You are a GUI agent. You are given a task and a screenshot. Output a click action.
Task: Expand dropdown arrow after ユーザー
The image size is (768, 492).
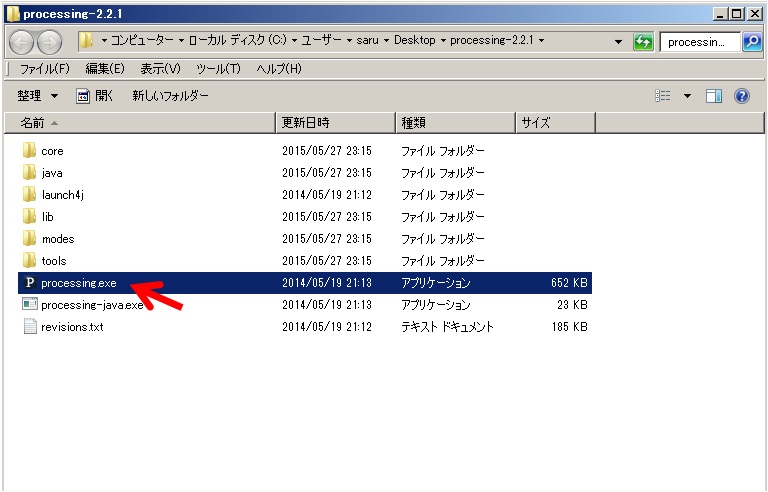click(x=349, y=41)
